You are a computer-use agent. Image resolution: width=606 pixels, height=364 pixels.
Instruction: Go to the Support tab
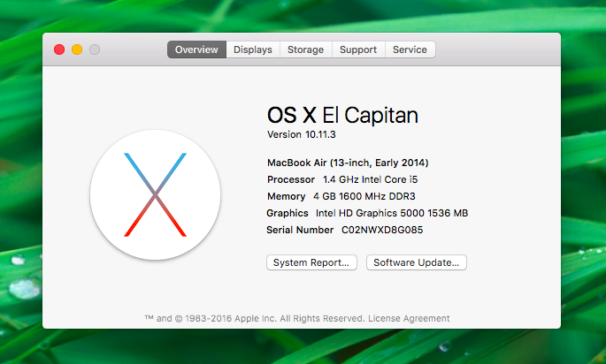[x=358, y=50]
